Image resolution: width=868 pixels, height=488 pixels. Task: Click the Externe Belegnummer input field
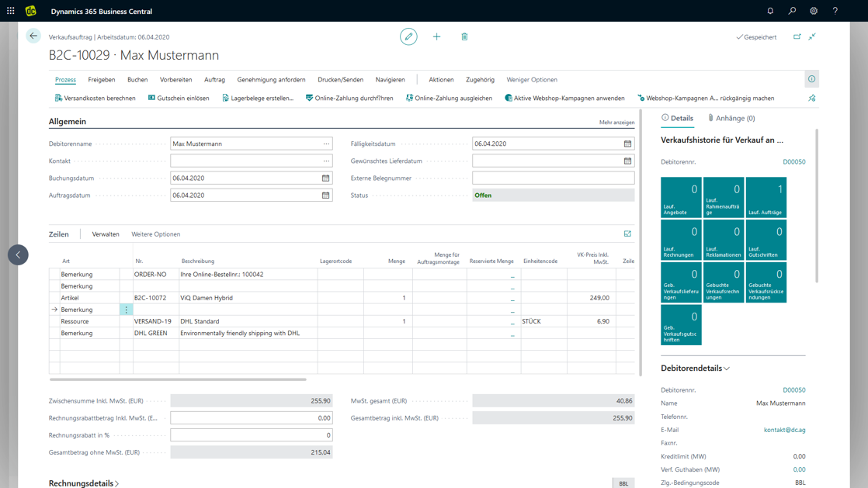pyautogui.click(x=553, y=178)
